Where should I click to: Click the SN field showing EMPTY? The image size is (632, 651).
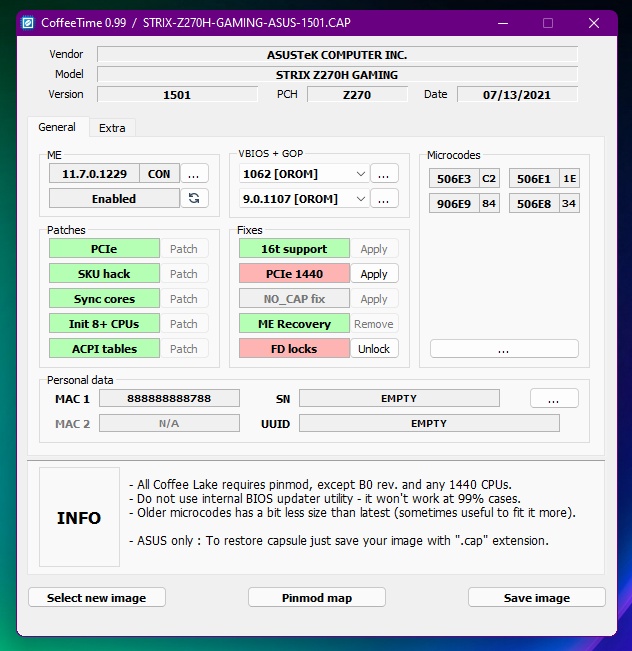click(x=399, y=398)
